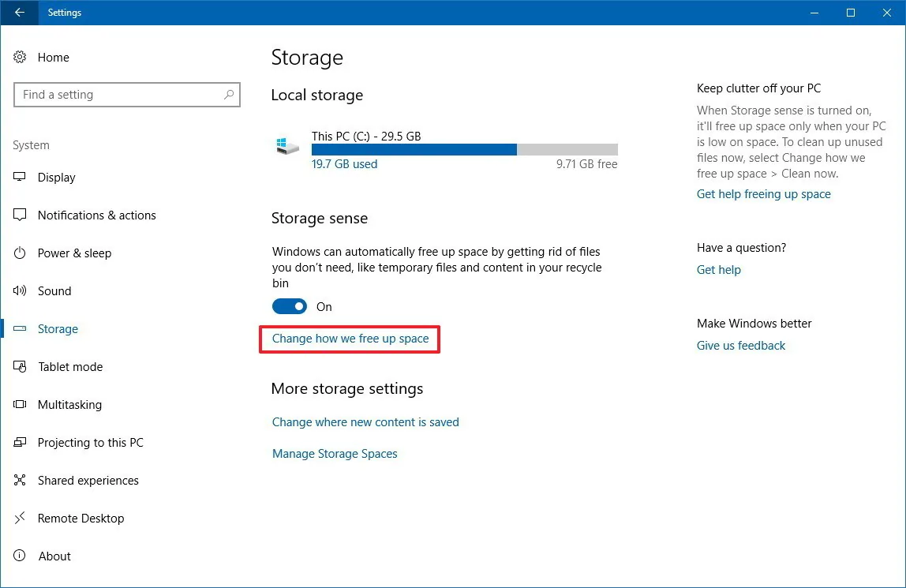Click the Remote Desktop icon
Viewport: 906px width, 588px height.
pyautogui.click(x=20, y=518)
